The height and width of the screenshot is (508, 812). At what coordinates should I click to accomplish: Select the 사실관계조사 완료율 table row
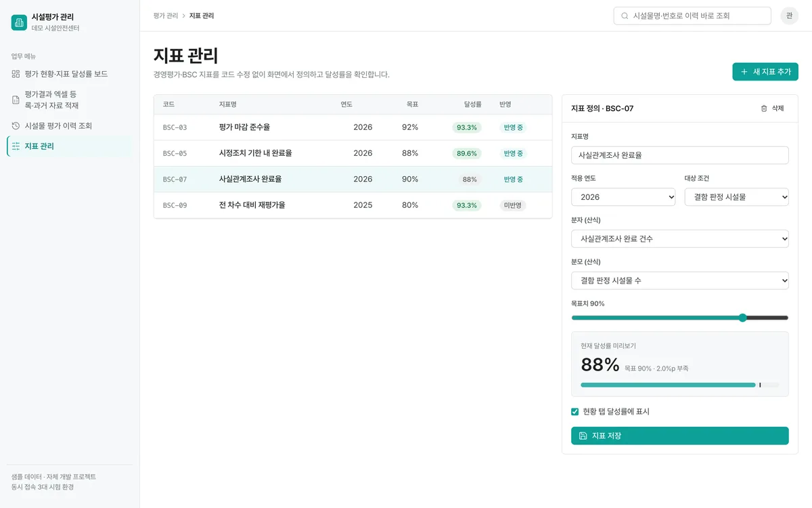coord(353,179)
